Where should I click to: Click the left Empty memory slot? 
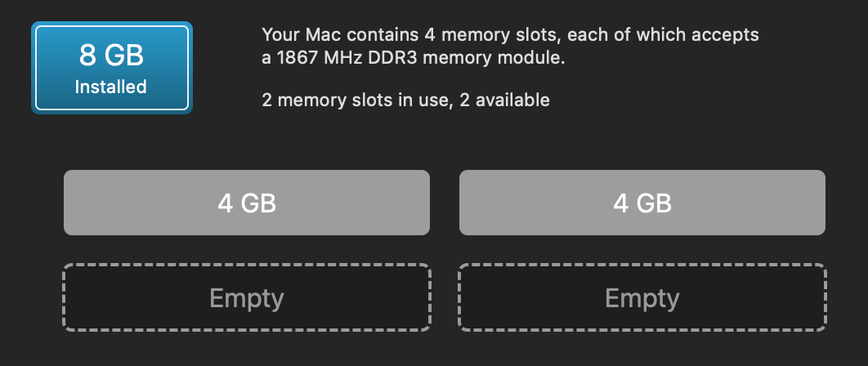coord(247,297)
